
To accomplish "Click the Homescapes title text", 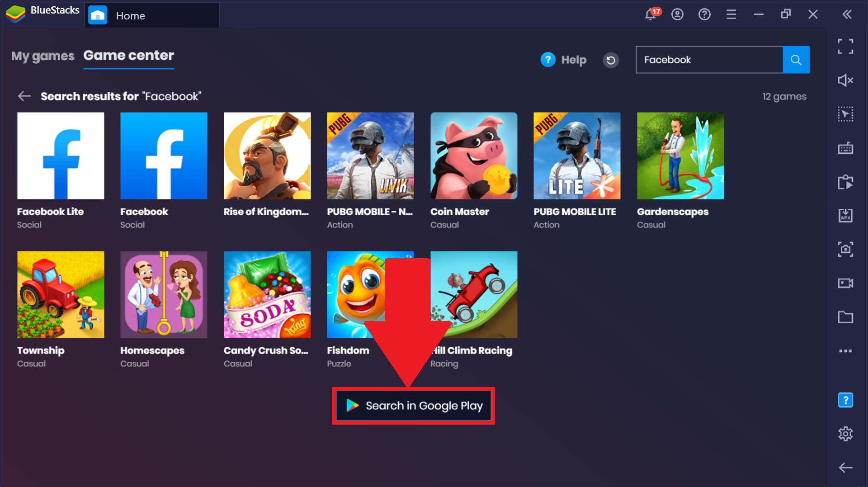I will pyautogui.click(x=152, y=351).
